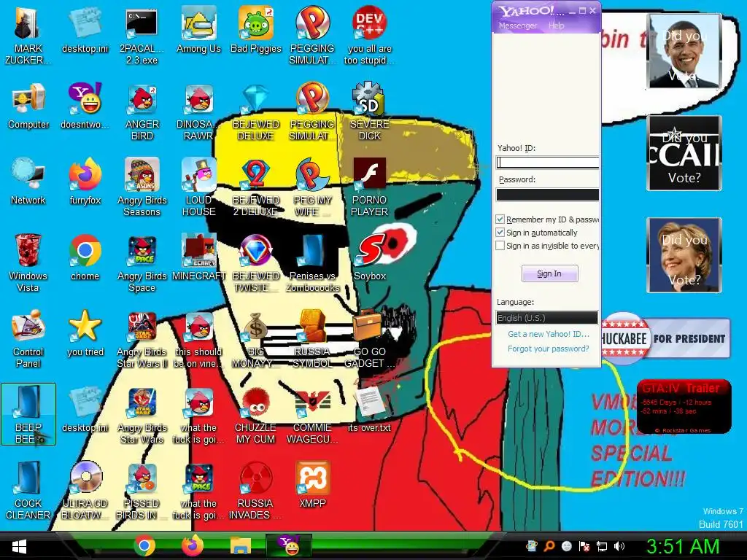Open the network tray icon
Viewport: 747px width, 560px height.
pos(602,547)
